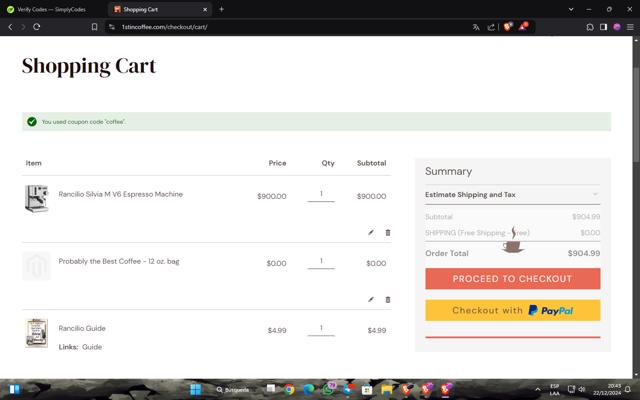Open Brave Rewards triangle icon
The width and height of the screenshot is (640, 400).
coord(523,27)
